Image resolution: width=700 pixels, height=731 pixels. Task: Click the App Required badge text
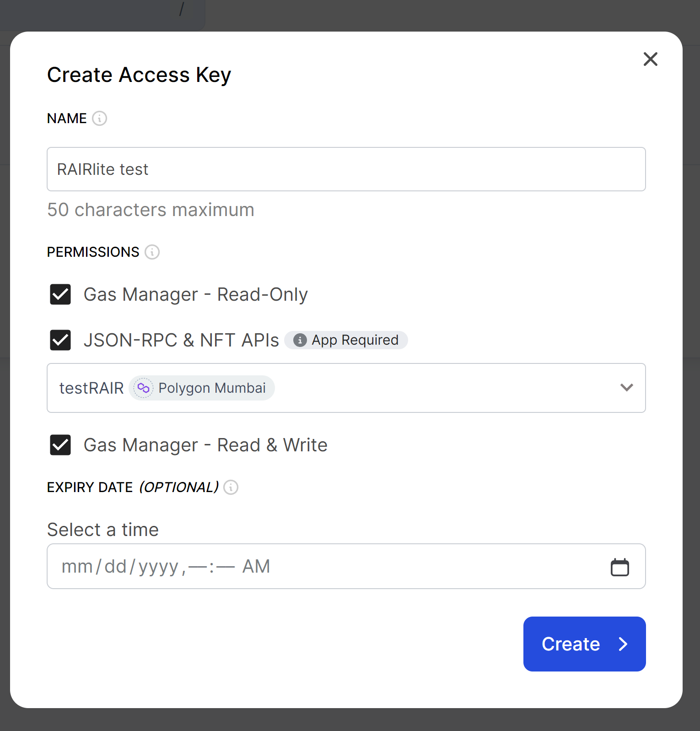355,340
